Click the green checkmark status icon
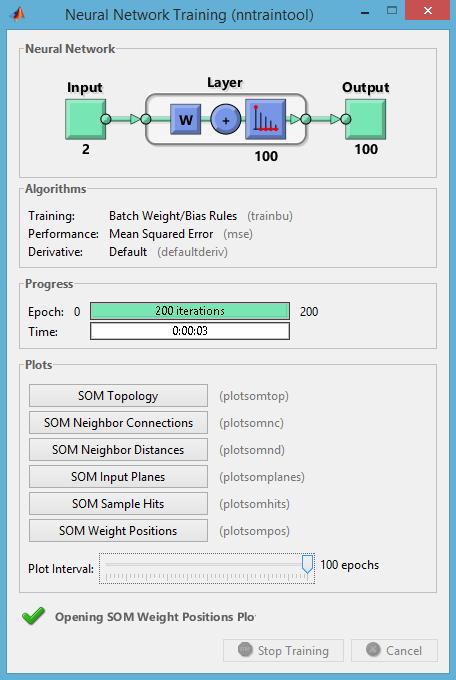This screenshot has height=680, width=456. pos(33,616)
